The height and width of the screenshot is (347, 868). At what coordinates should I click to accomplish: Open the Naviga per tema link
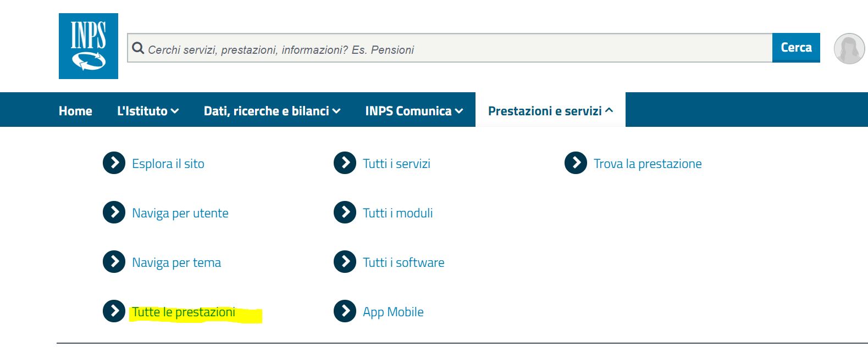pyautogui.click(x=176, y=263)
